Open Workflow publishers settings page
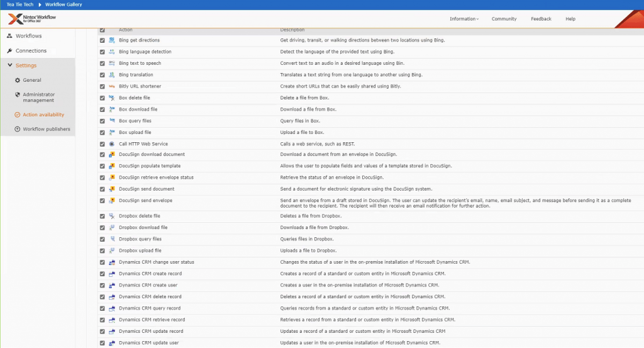Viewport: 644px width, 348px height. pos(47,129)
